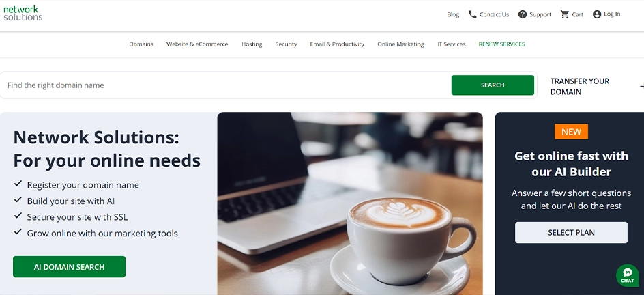The image size is (644, 295).
Task: Open the Domains menu
Action: pos(141,44)
